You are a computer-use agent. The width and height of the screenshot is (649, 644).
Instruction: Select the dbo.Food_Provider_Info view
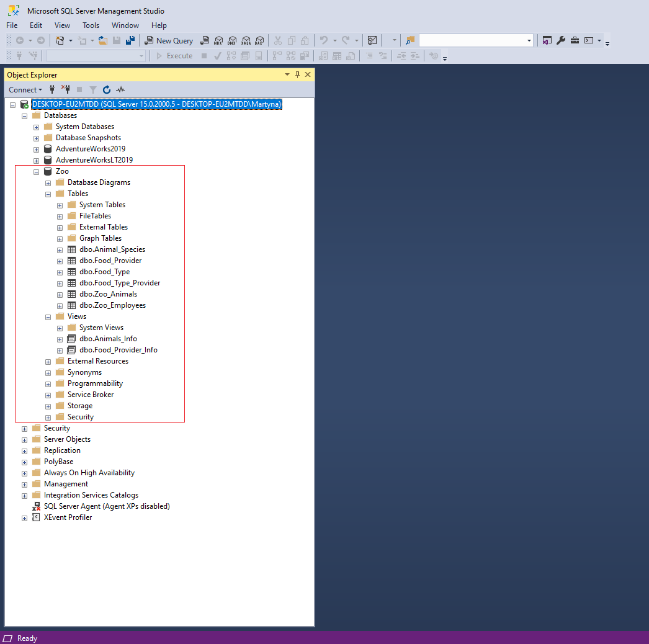119,350
